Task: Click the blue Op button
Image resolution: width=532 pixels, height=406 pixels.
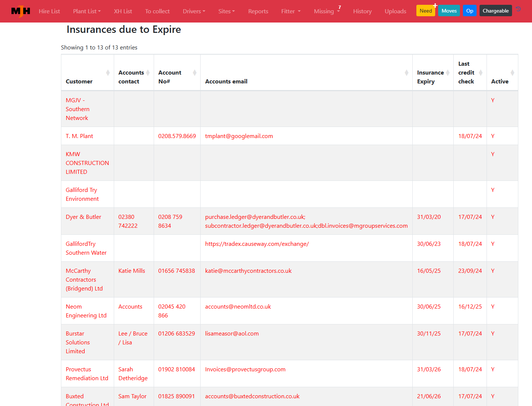Action: point(470,11)
